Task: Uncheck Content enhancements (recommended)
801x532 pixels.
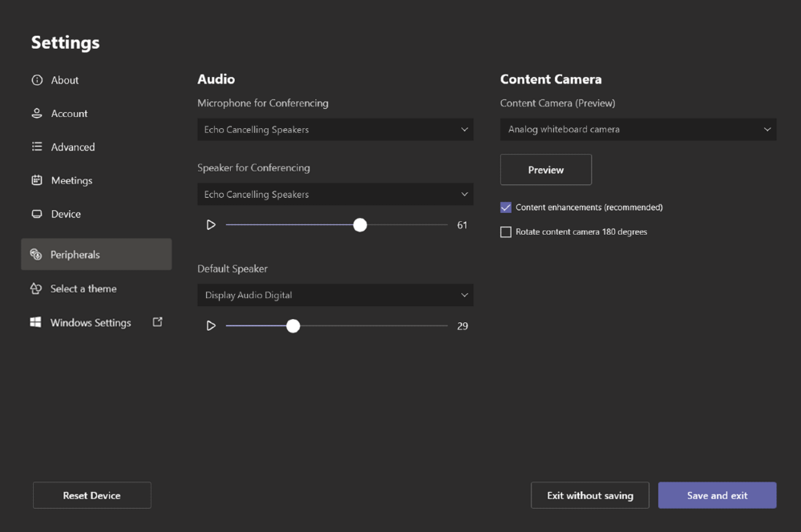Action: (506, 208)
